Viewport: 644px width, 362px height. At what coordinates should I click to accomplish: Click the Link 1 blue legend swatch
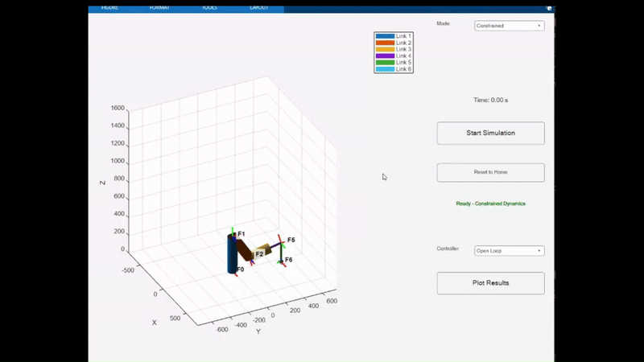point(385,36)
